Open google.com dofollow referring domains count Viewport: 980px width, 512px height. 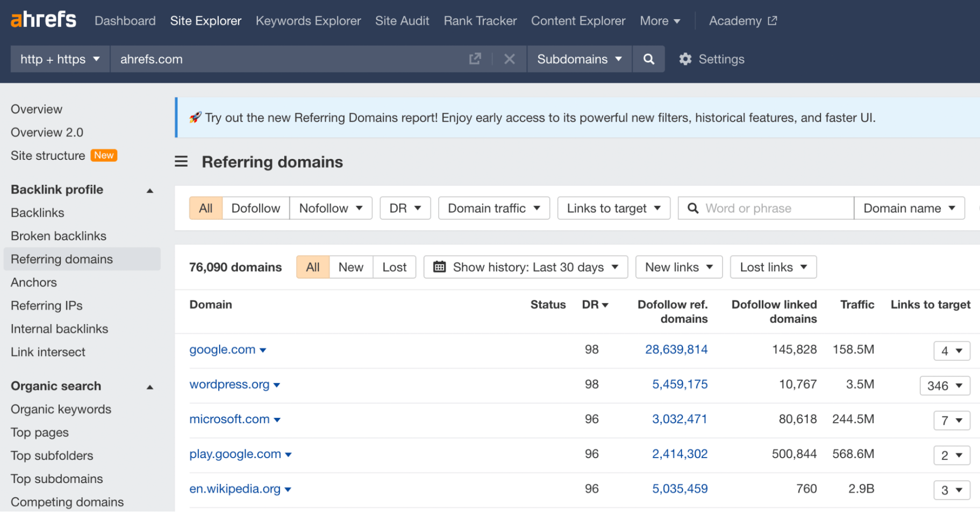[676, 349]
